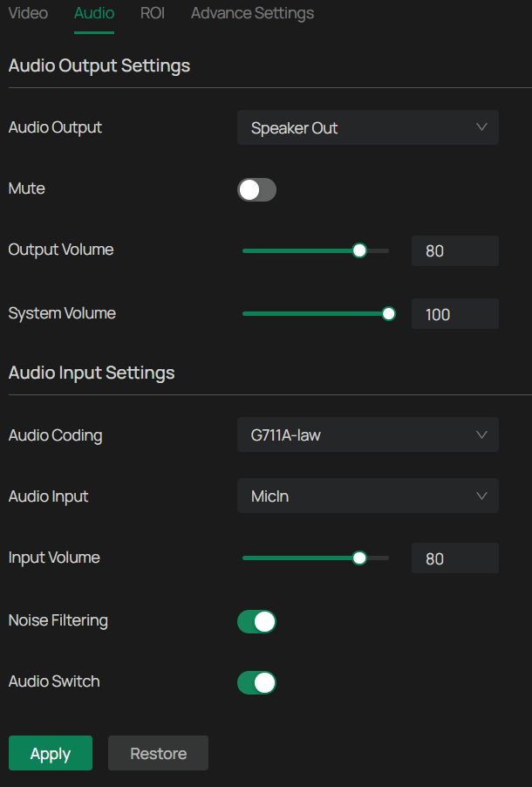Click the Output Volume label
The height and width of the screenshot is (787, 532).
coord(61,250)
